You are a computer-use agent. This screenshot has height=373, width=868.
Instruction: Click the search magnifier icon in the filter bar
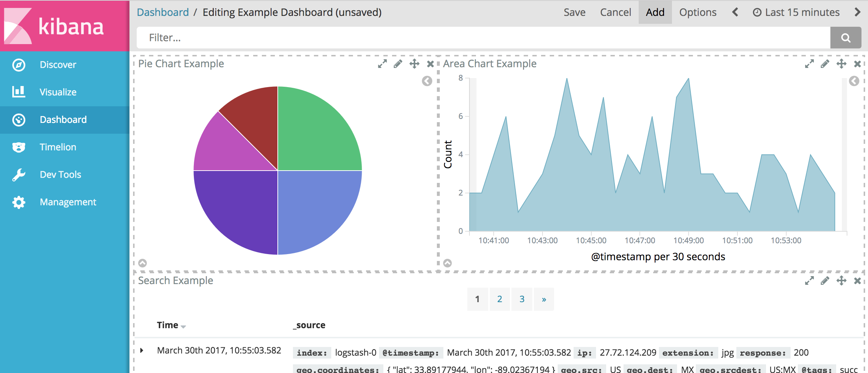[x=845, y=37]
